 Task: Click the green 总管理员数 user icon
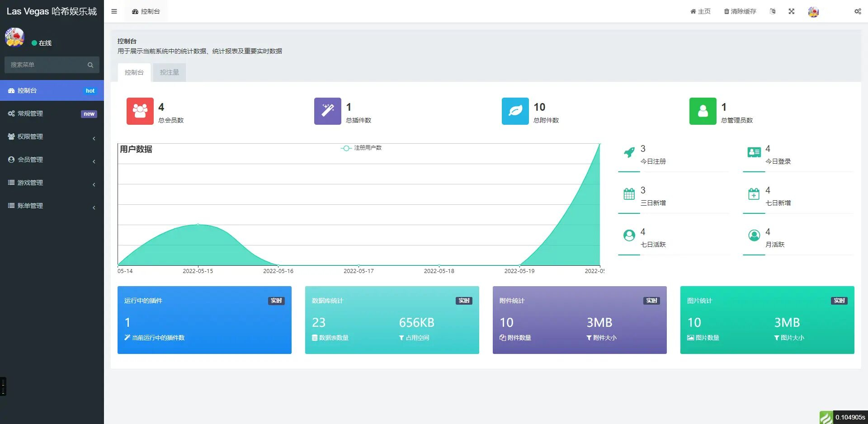click(x=703, y=111)
